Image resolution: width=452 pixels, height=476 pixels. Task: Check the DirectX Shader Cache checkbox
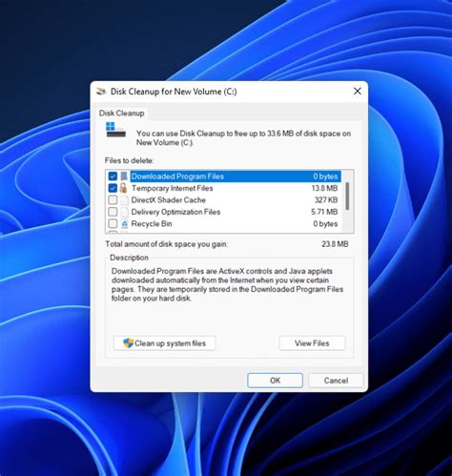point(113,200)
